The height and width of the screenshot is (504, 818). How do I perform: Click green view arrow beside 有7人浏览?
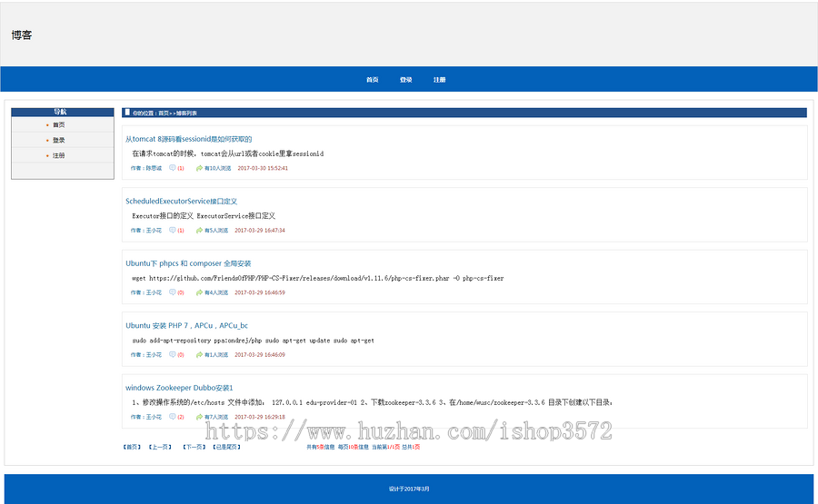(x=199, y=417)
